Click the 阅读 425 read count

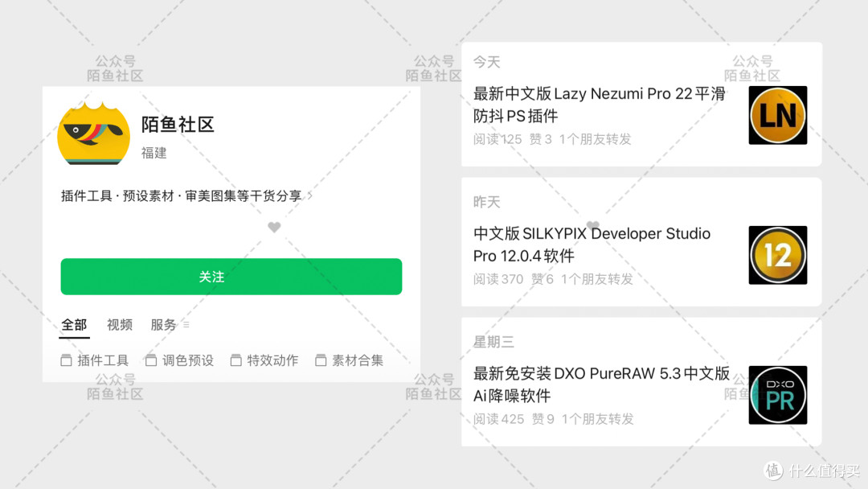498,419
